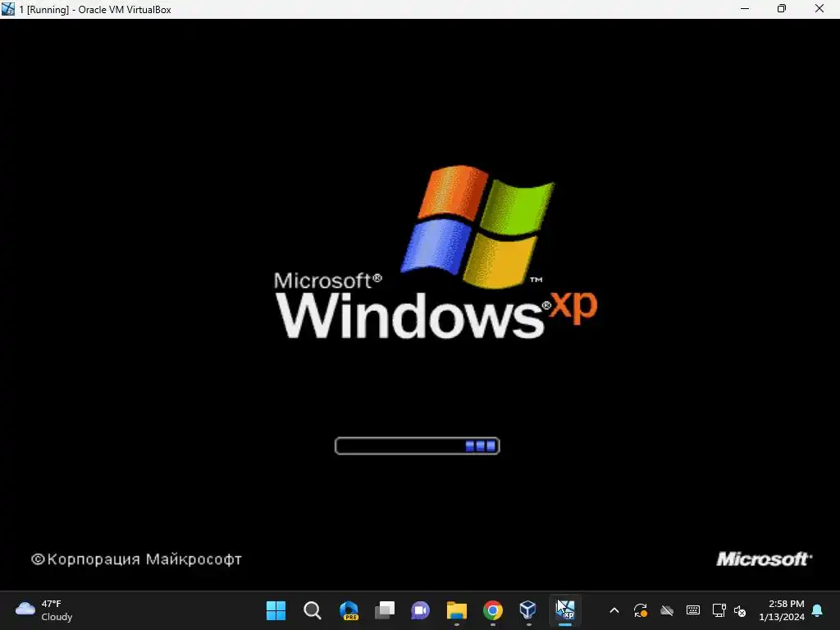The width and height of the screenshot is (840, 630).
Task: Click the OneDrive cloud tray icon
Action: click(x=666, y=610)
